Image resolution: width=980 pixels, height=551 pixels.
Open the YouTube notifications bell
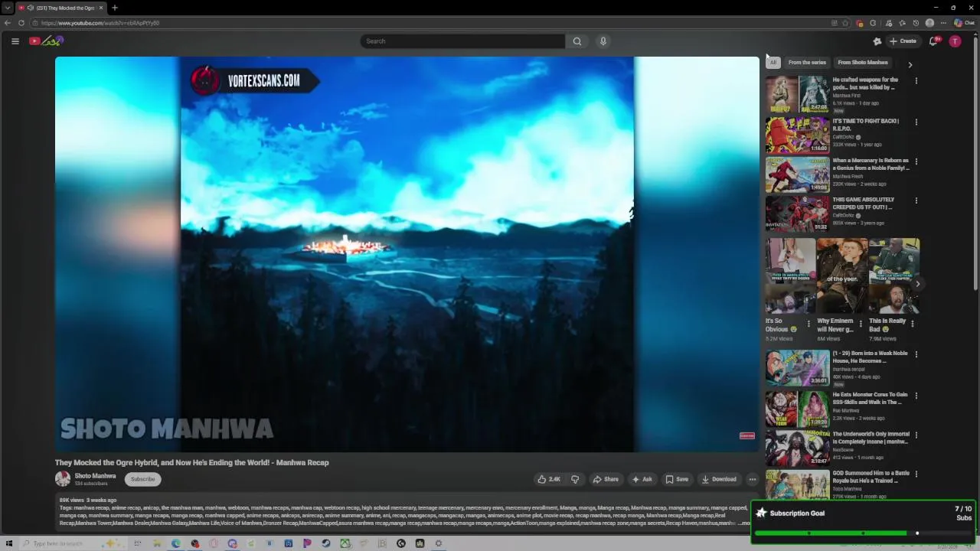tap(933, 41)
